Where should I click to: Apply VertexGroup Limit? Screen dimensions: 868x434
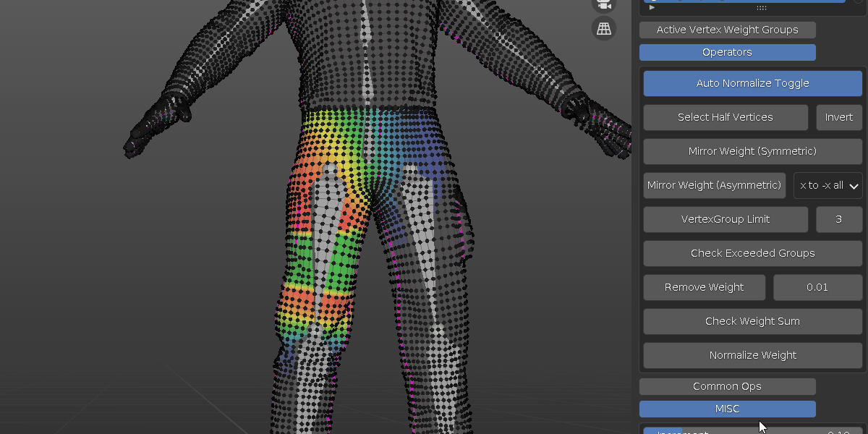726,219
